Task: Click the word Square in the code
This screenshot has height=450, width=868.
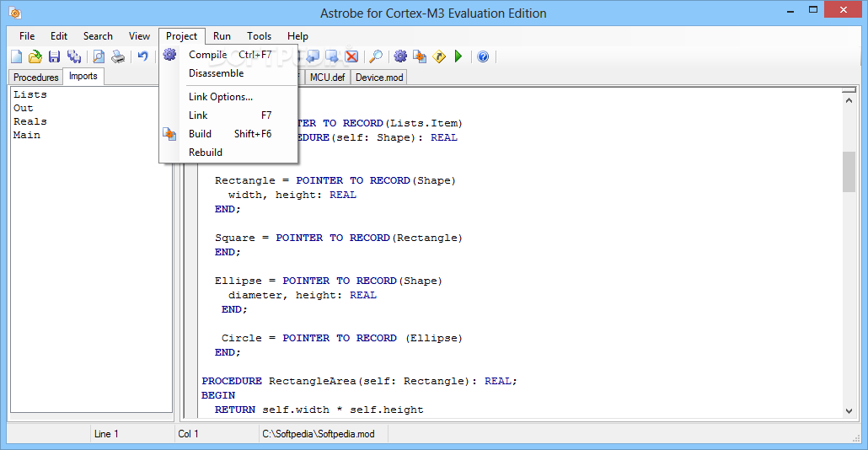Action: (235, 238)
